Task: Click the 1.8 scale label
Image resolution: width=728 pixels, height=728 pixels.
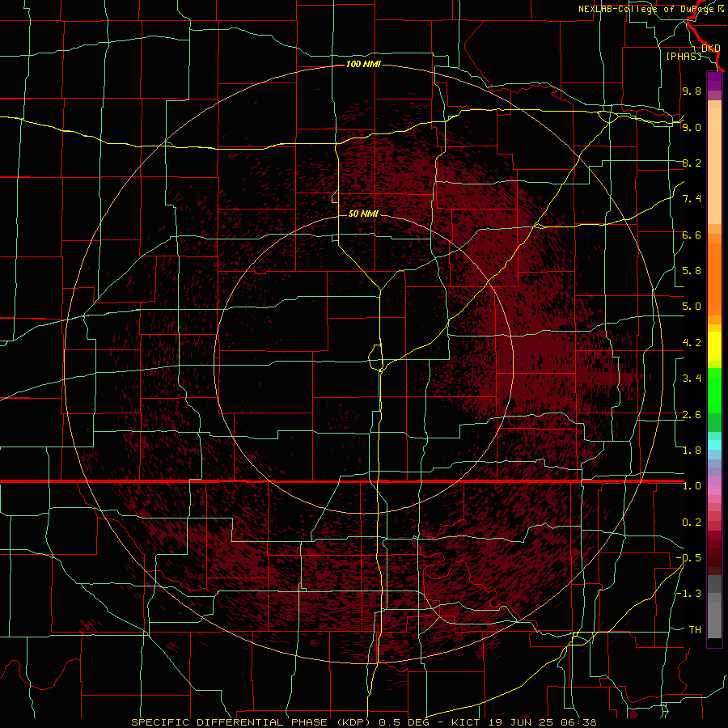Action: (692, 451)
